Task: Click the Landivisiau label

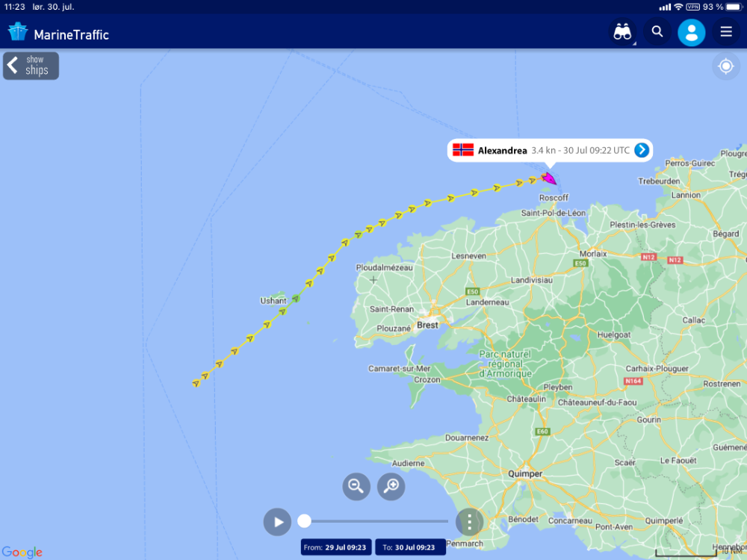Action: coord(532,280)
